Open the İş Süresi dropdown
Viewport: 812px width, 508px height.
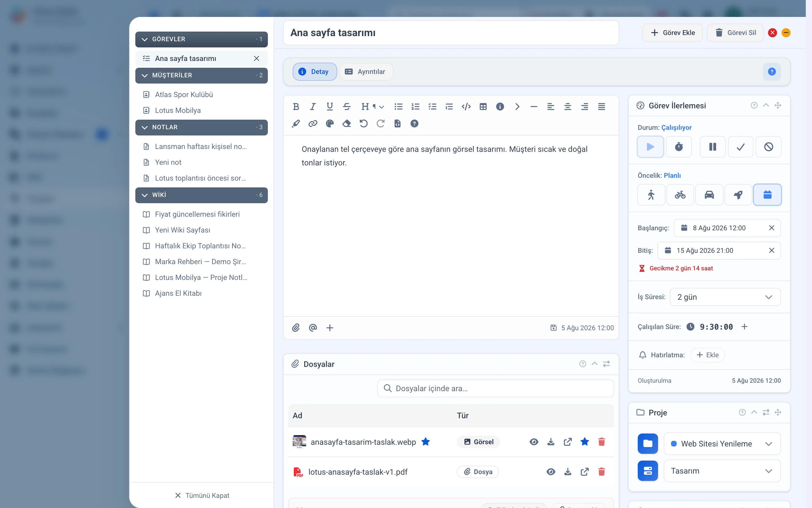(725, 297)
